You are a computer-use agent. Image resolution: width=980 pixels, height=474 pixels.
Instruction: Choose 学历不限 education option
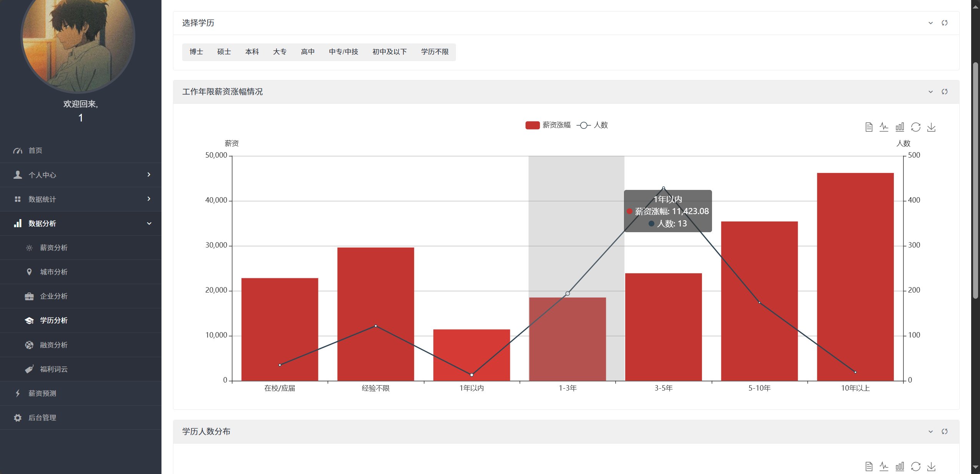point(434,52)
